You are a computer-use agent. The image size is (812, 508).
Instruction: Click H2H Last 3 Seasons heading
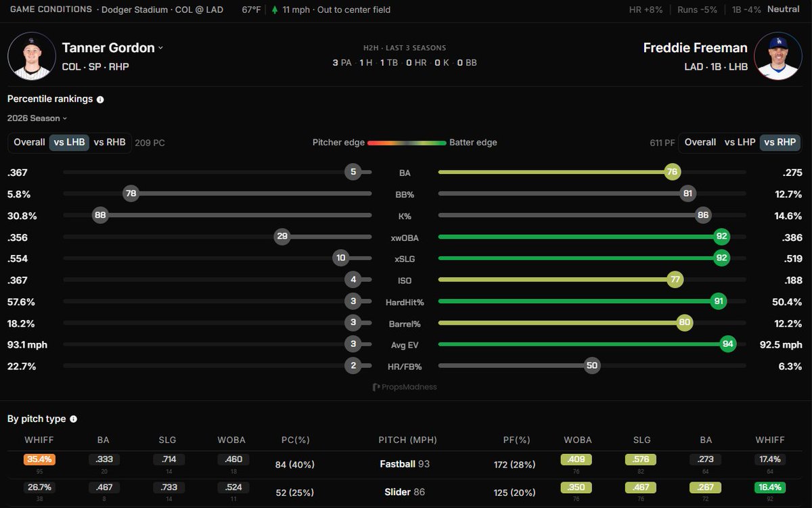[405, 48]
